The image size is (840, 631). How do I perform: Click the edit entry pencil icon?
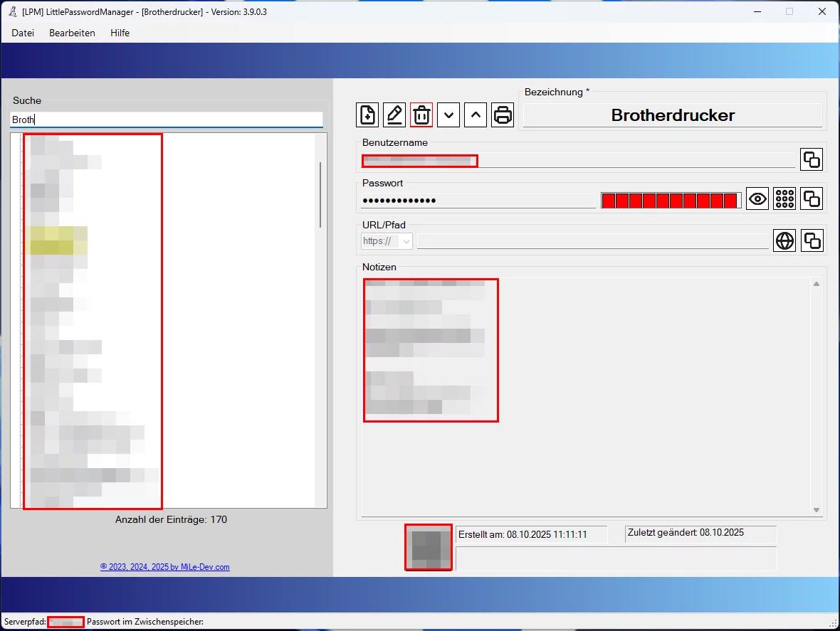tap(394, 115)
